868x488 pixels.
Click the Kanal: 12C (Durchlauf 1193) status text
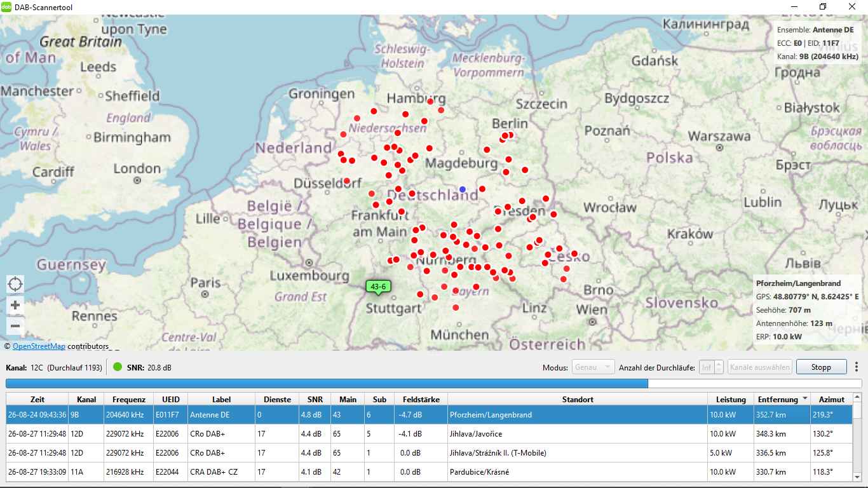[x=54, y=367]
